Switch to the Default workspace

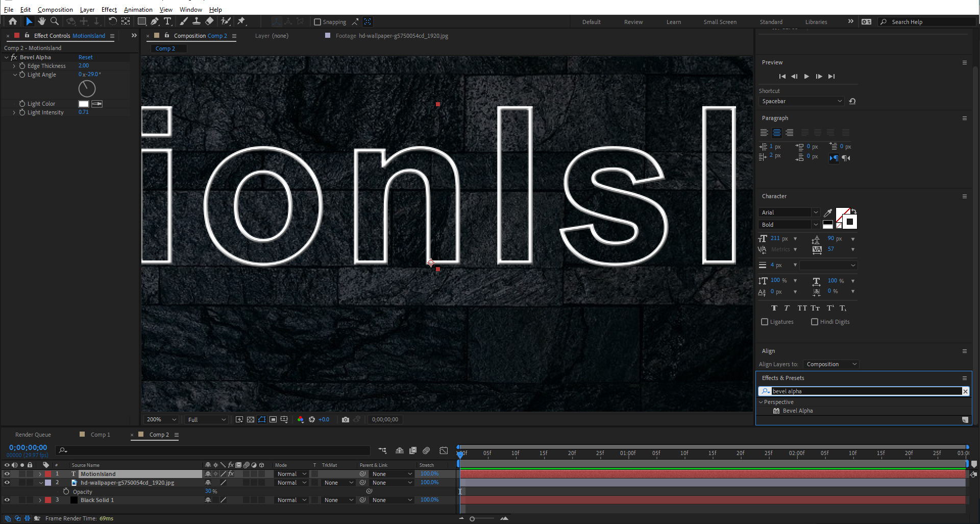(x=591, y=22)
